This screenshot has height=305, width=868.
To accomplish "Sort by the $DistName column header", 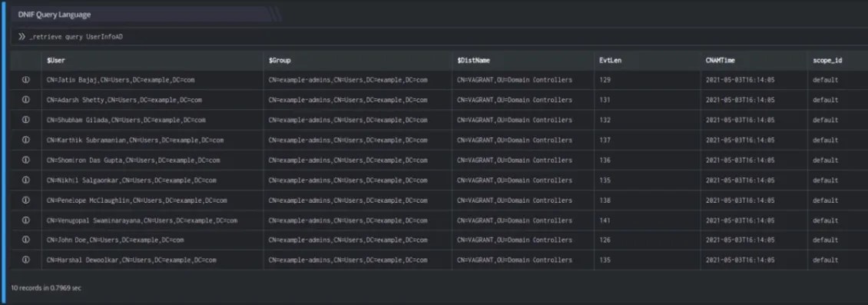I will (523, 61).
